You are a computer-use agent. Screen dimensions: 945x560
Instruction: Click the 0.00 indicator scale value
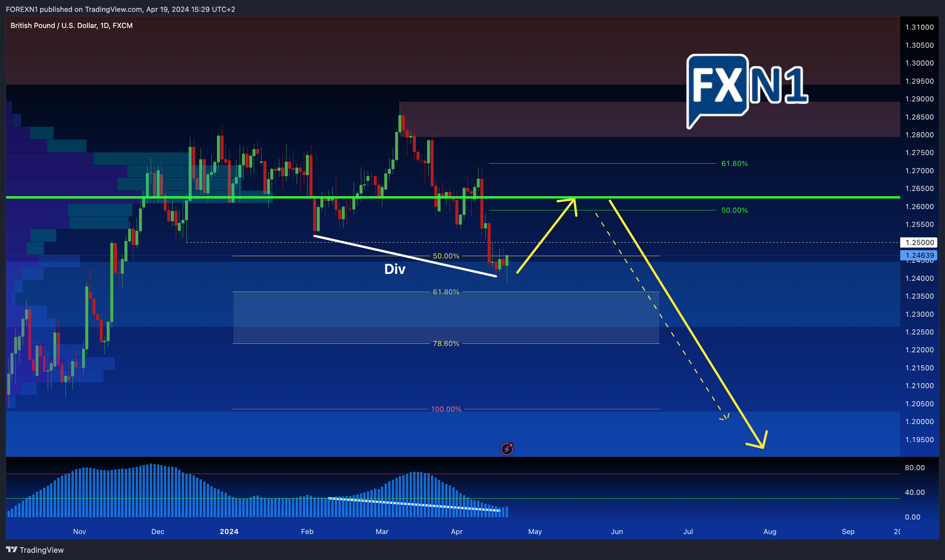[x=912, y=517]
